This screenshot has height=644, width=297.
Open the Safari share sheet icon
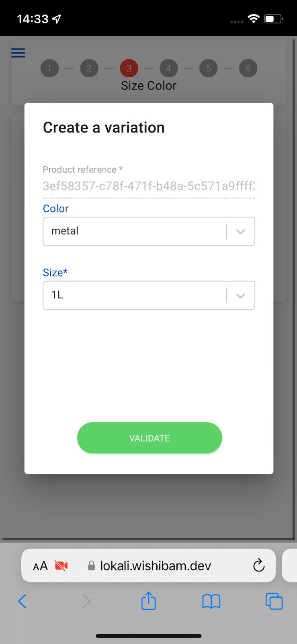149,600
